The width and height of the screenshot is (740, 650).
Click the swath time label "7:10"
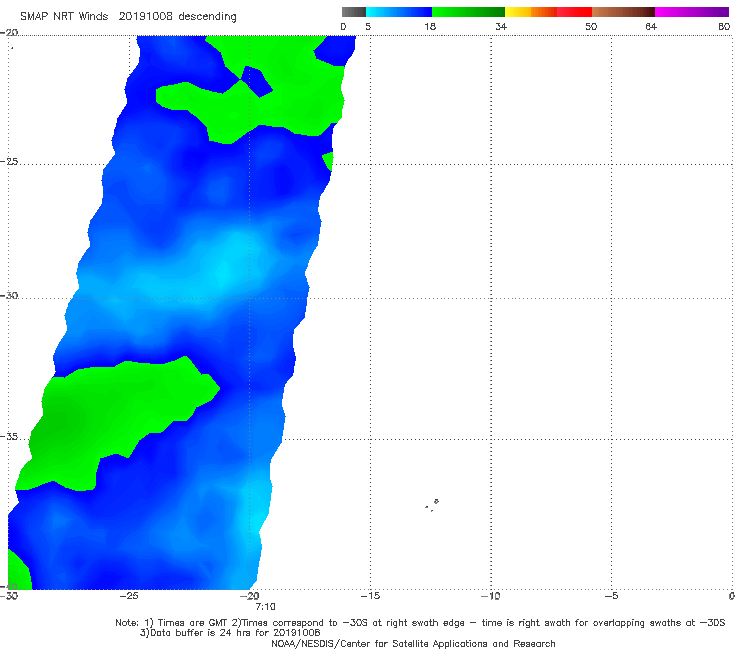(265, 607)
